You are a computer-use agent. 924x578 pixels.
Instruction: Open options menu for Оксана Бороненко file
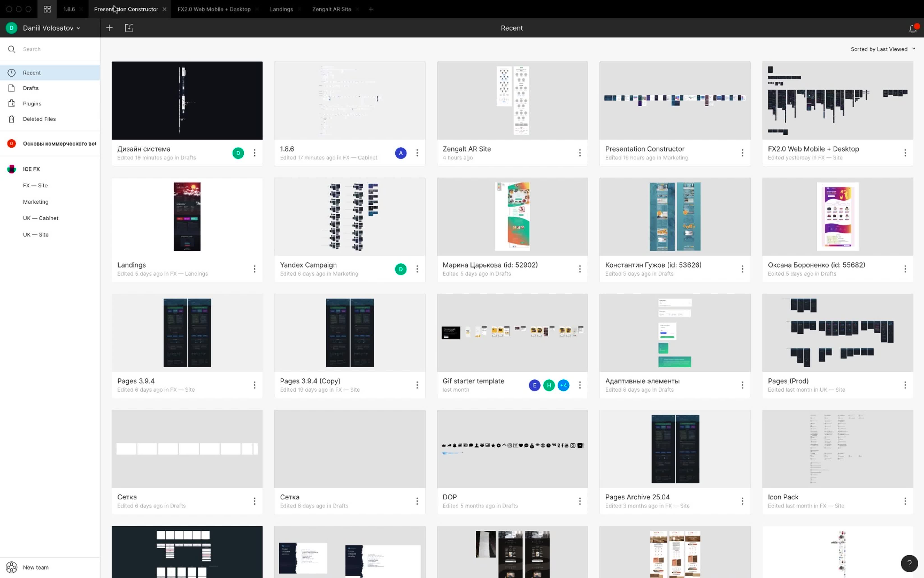[x=905, y=269]
